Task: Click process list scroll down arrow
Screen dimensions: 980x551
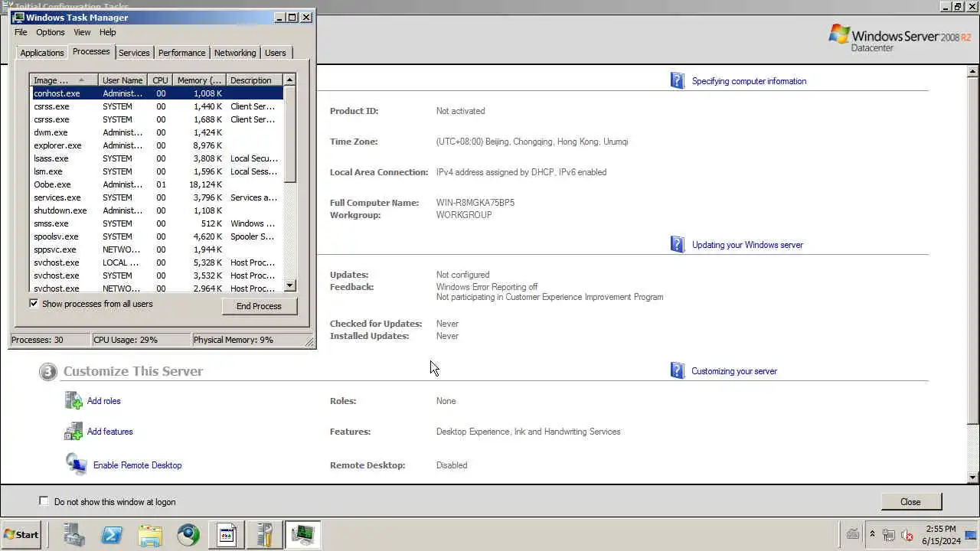Action: coord(289,285)
